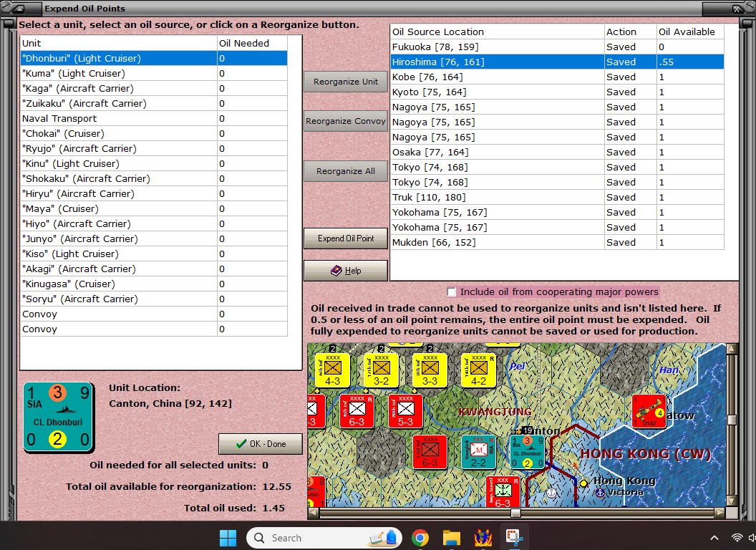Click the Oil Needed column header
Viewport: 756px width, 550px height.
point(252,44)
